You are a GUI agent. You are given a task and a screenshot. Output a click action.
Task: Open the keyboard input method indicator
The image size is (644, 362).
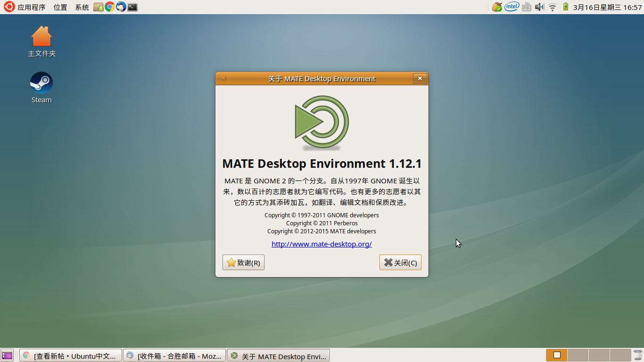[527, 7]
